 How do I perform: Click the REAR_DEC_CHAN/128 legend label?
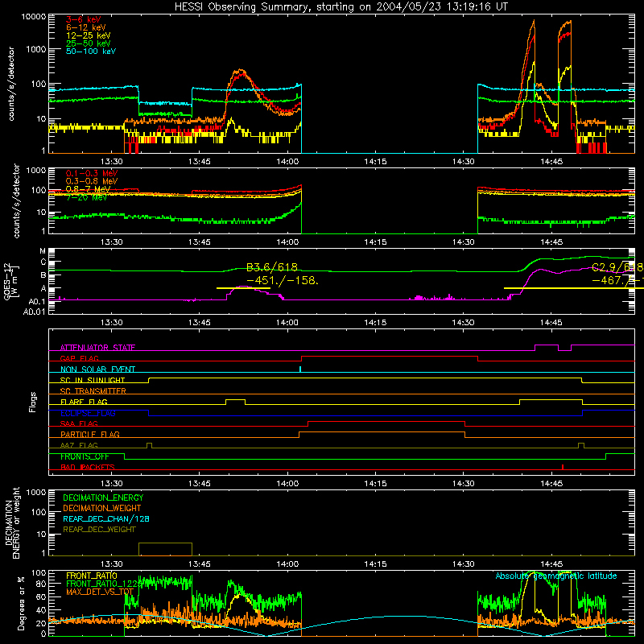coord(105,519)
